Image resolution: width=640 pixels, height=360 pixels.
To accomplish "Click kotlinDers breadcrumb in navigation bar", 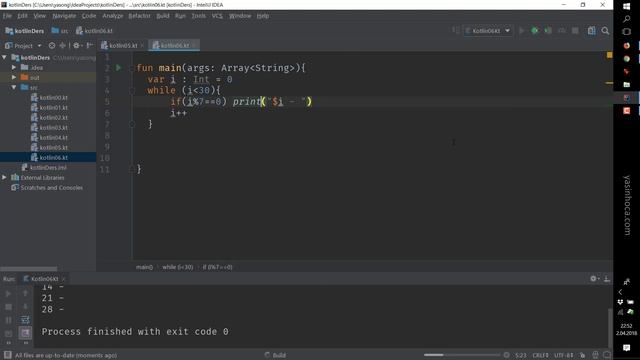I will [x=25, y=31].
